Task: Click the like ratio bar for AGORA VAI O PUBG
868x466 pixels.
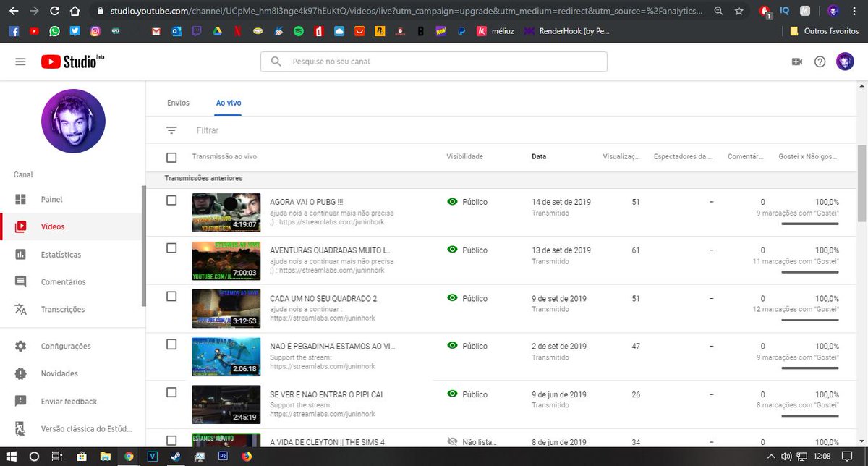Action: click(x=810, y=224)
